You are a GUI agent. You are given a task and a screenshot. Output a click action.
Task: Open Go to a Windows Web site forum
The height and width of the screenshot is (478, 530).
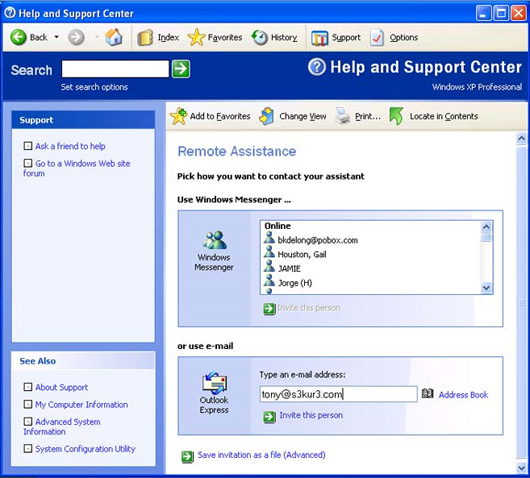coord(77,168)
